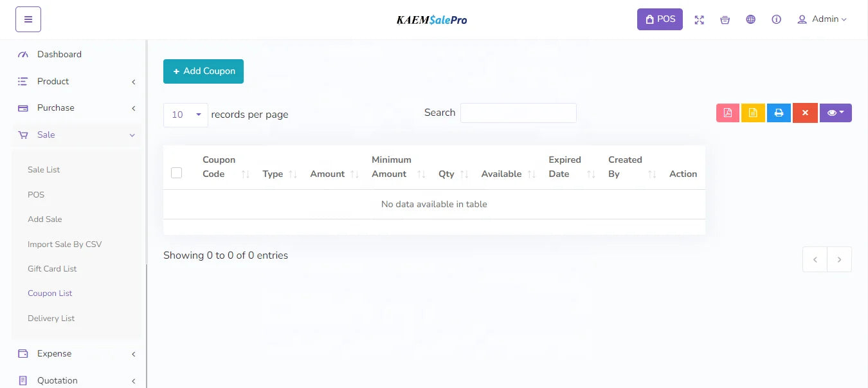Click the Product list icon
Screen dimensions: 868x388
pos(23,82)
